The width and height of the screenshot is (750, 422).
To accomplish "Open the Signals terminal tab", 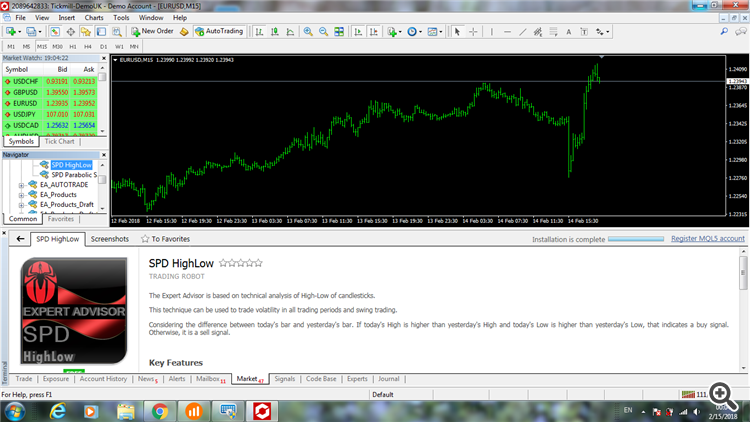I will pos(285,379).
